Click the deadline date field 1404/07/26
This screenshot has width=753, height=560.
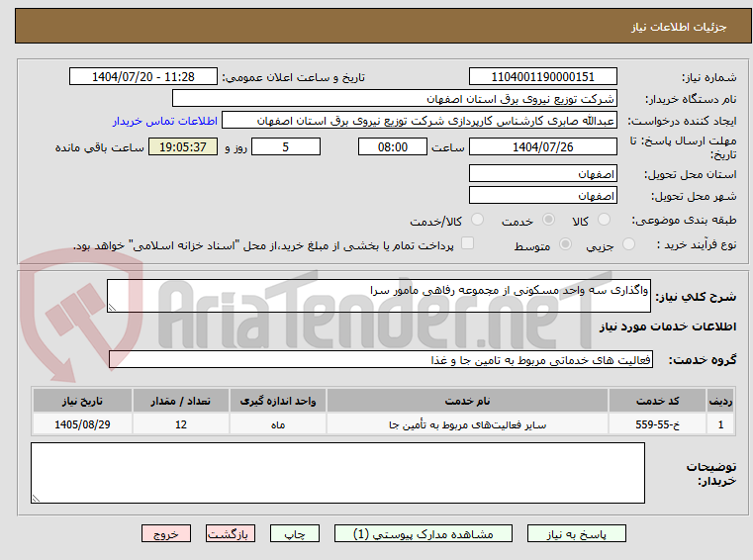click(542, 147)
